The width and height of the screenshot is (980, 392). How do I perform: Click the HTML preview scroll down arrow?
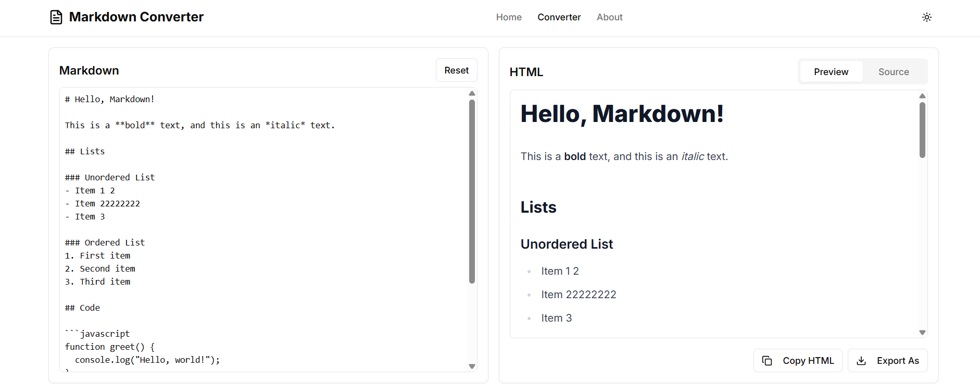click(922, 333)
